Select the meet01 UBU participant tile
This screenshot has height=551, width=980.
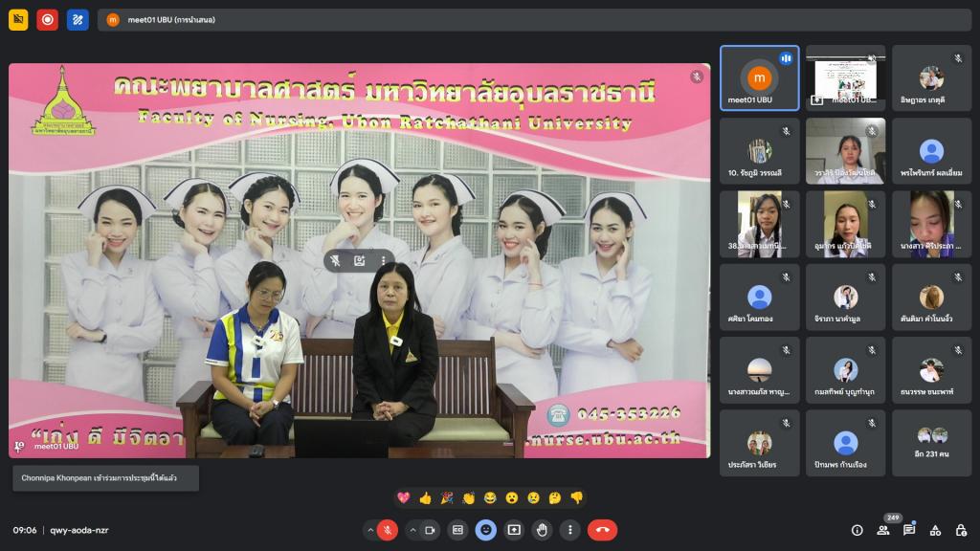click(759, 78)
